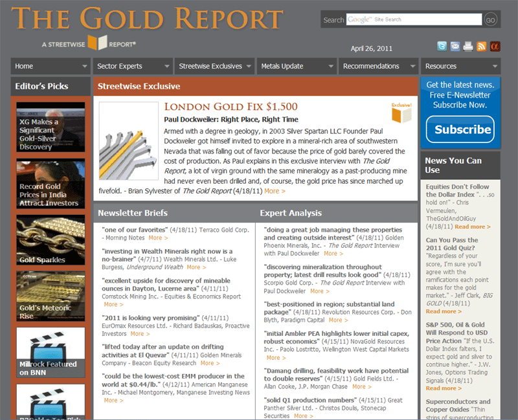
Task: Open 'Superconductors and Copper Oxides' headline
Action: [458, 406]
